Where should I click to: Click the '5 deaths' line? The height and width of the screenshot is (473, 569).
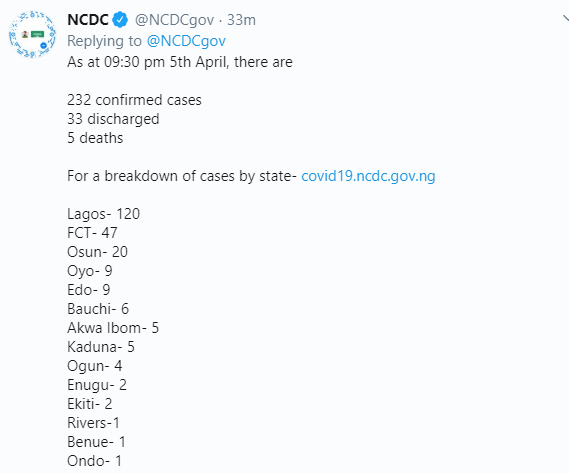(x=95, y=138)
